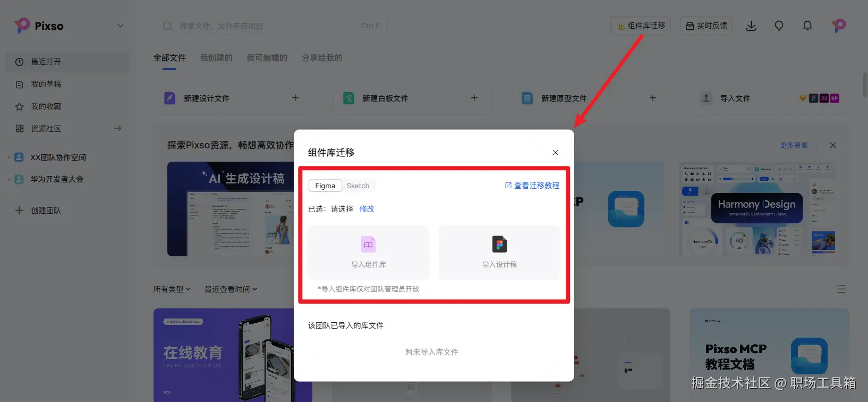This screenshot has height=402, width=868.
Task: Open the user avatar in top right
Action: pos(838,26)
